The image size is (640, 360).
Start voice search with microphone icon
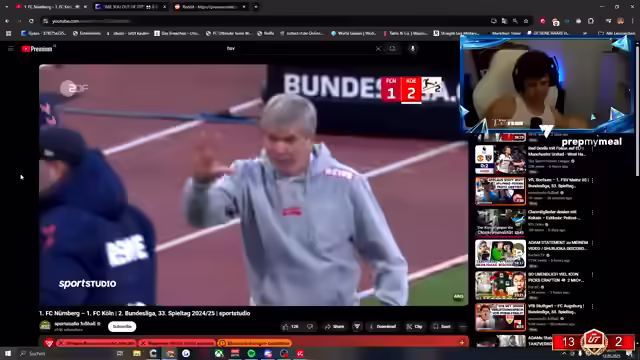(413, 49)
